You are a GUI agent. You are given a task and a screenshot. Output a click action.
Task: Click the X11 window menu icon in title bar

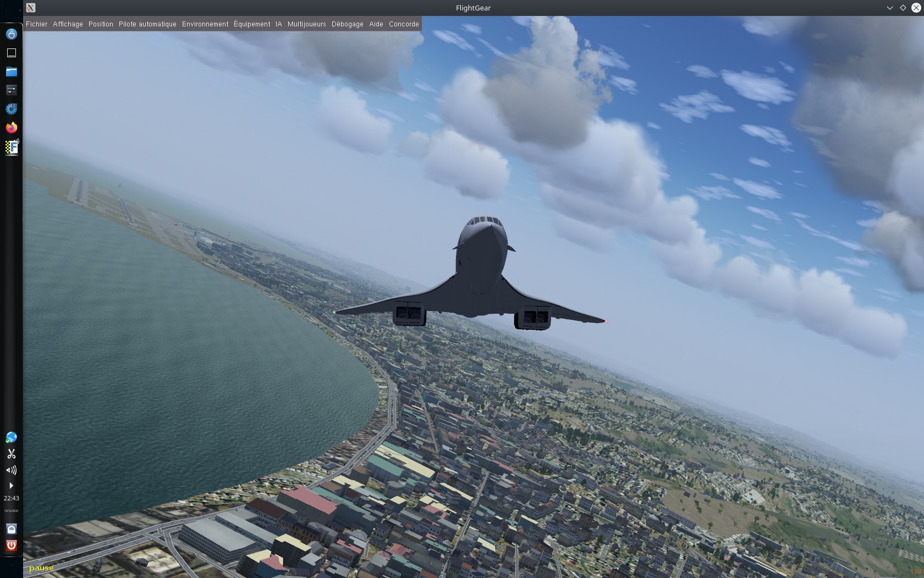point(31,8)
